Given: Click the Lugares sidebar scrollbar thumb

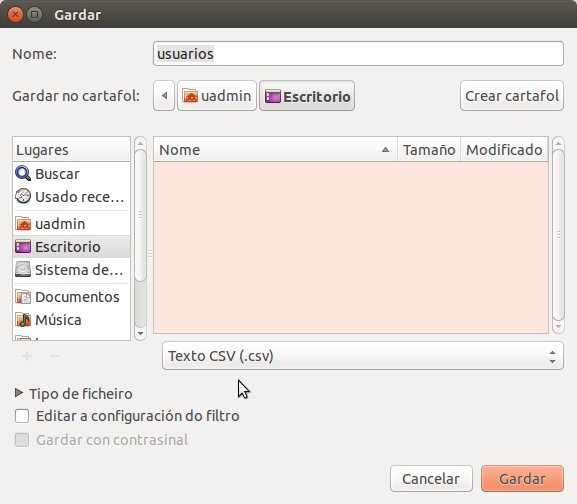Looking at the screenshot, I should tap(140, 216).
